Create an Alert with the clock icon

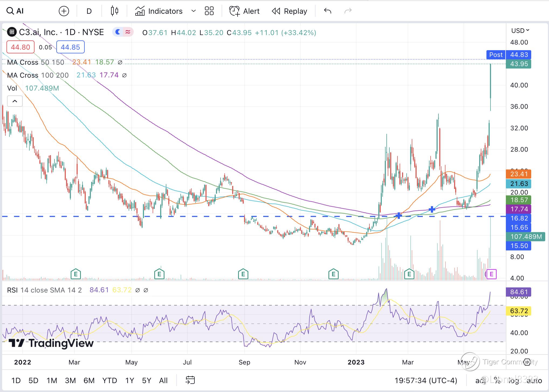click(234, 11)
